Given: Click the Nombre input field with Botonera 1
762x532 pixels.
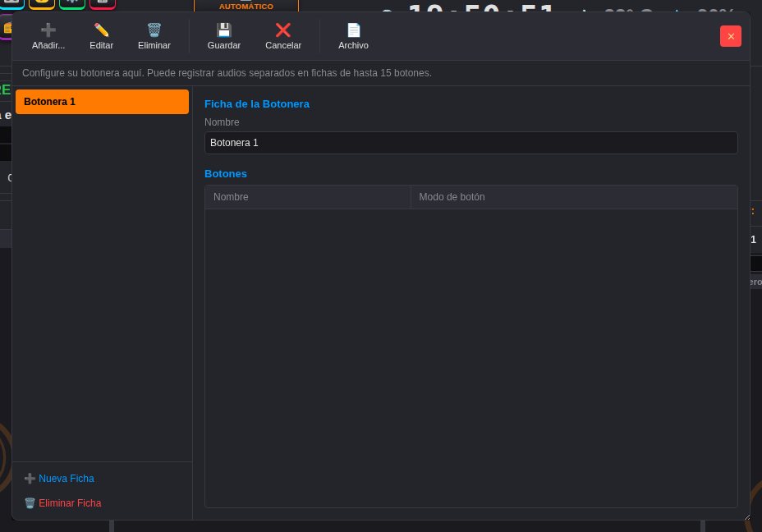Looking at the screenshot, I should tap(471, 143).
